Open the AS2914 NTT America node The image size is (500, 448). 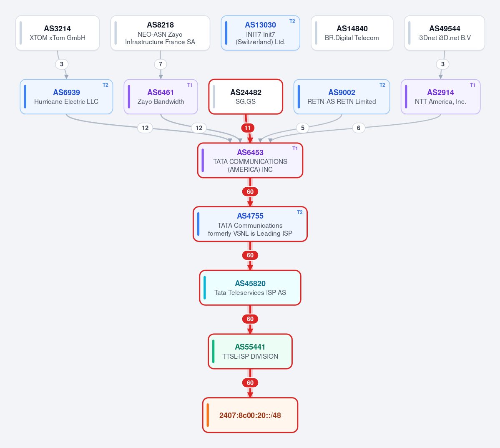tap(441, 97)
